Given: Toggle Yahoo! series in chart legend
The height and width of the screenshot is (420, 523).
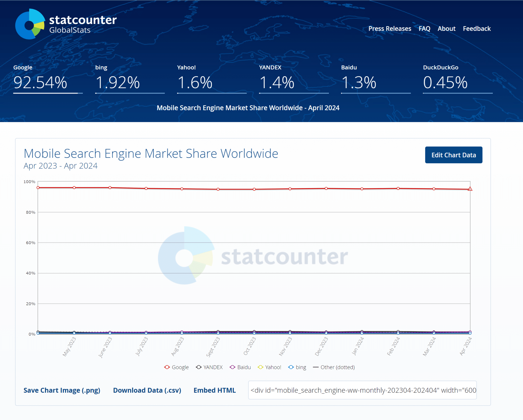Looking at the screenshot, I should (x=269, y=367).
